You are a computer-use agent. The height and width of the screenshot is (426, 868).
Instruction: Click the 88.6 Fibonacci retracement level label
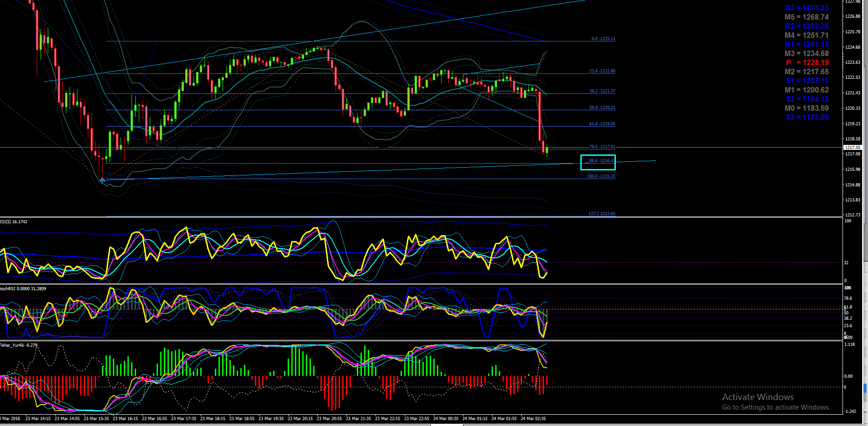pyautogui.click(x=601, y=161)
